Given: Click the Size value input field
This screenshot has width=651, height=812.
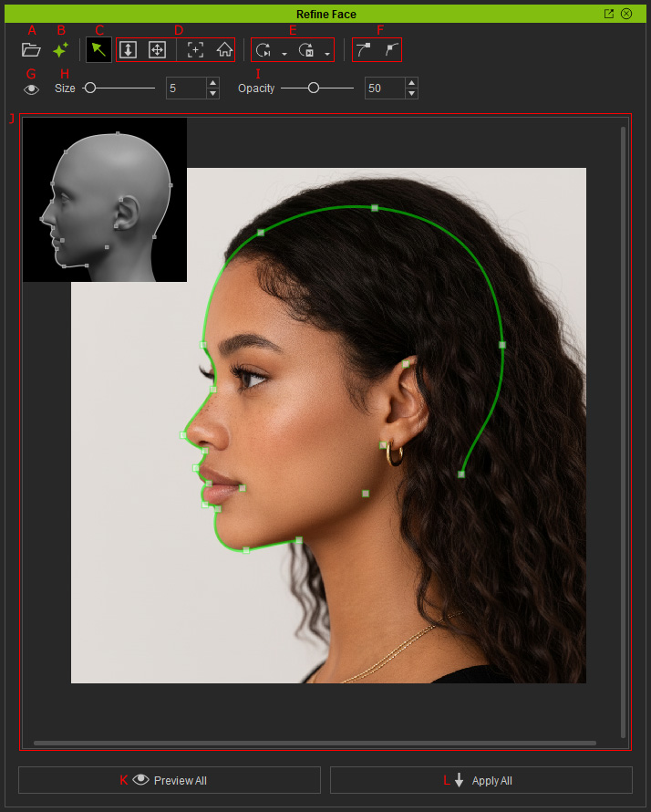Looking at the screenshot, I should click(x=186, y=88).
